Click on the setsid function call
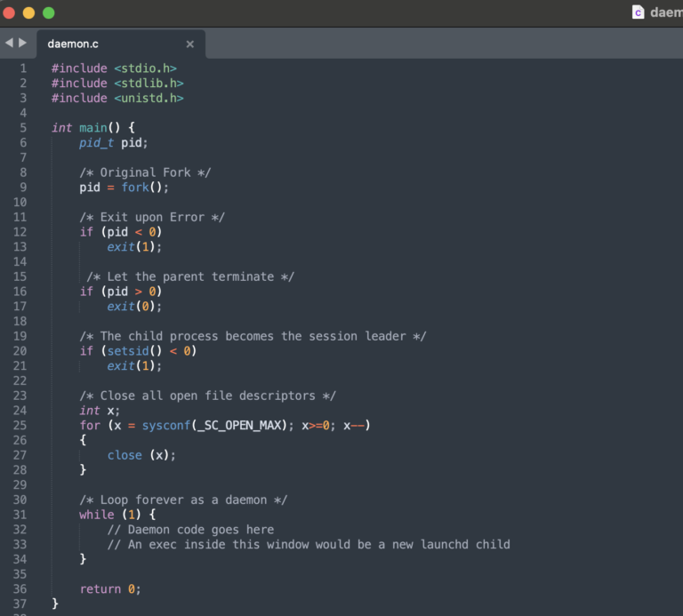Image resolution: width=683 pixels, height=616 pixels. pyautogui.click(x=128, y=351)
